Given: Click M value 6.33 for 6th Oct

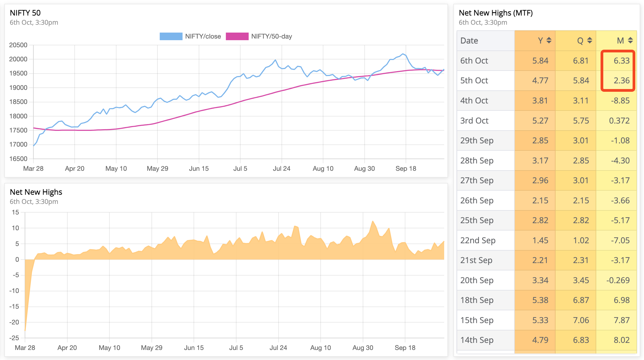Looking at the screenshot, I should pyautogui.click(x=622, y=61).
